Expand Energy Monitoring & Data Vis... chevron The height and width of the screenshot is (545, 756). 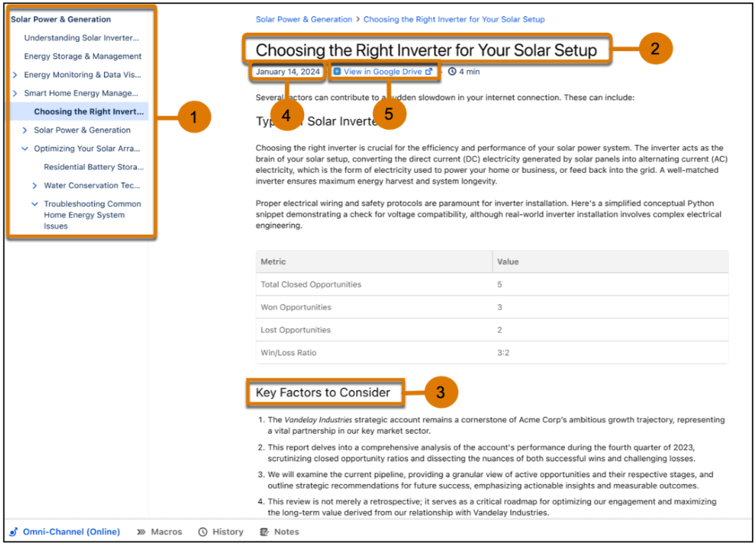pyautogui.click(x=15, y=74)
